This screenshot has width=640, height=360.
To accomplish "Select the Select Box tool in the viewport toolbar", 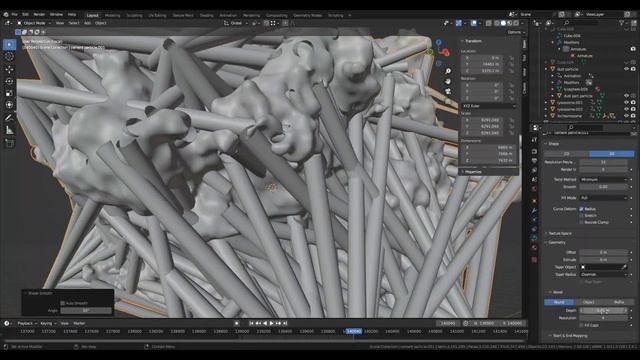I will [9, 44].
